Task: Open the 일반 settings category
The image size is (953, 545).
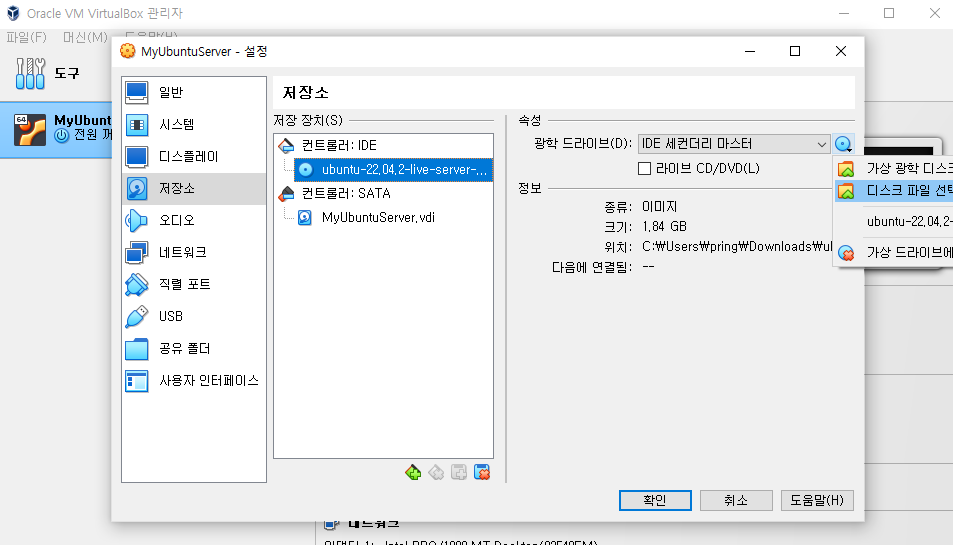Action: [x=193, y=92]
